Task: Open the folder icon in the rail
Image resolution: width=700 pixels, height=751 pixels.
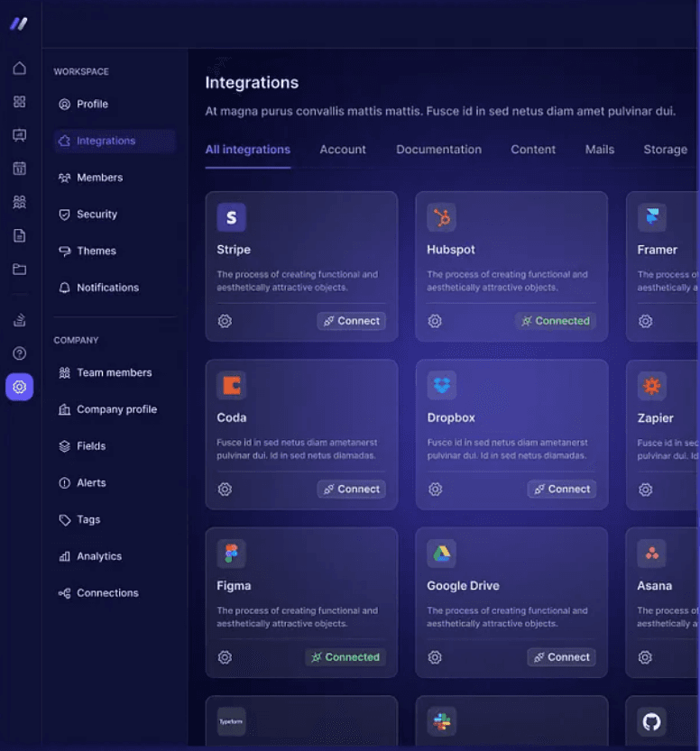Action: click(19, 270)
